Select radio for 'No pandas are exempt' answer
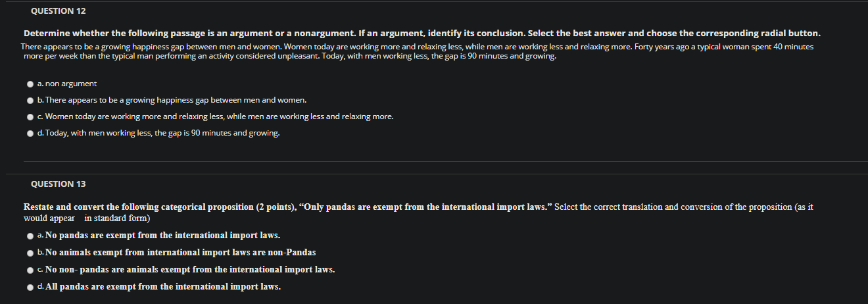The height and width of the screenshot is (304, 868). [30, 236]
